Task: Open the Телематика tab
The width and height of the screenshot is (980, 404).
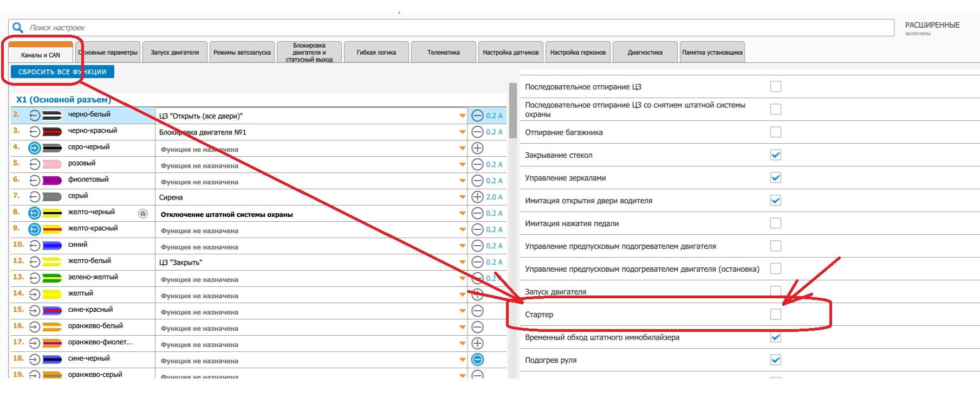Action: click(x=444, y=53)
